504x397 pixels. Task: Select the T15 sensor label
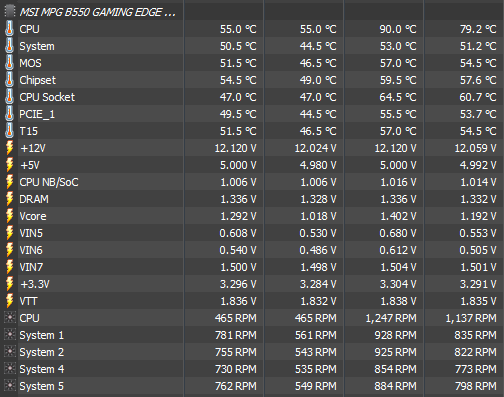pyautogui.click(x=29, y=131)
